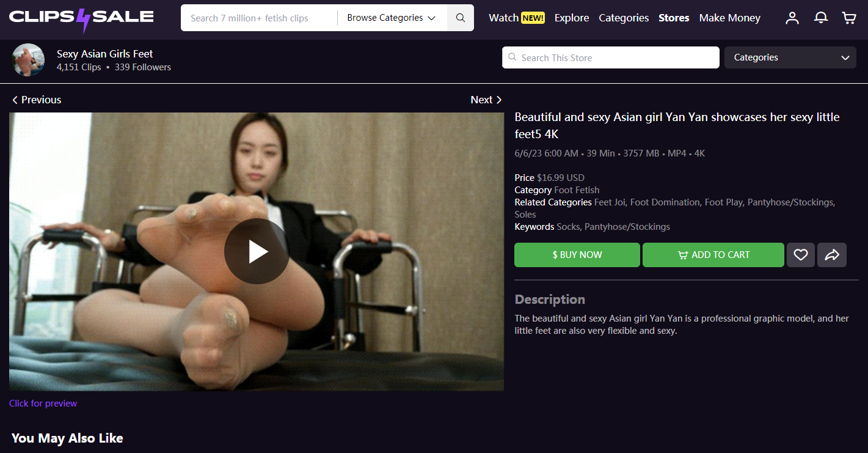Open the store Categories dropdown

(x=790, y=57)
